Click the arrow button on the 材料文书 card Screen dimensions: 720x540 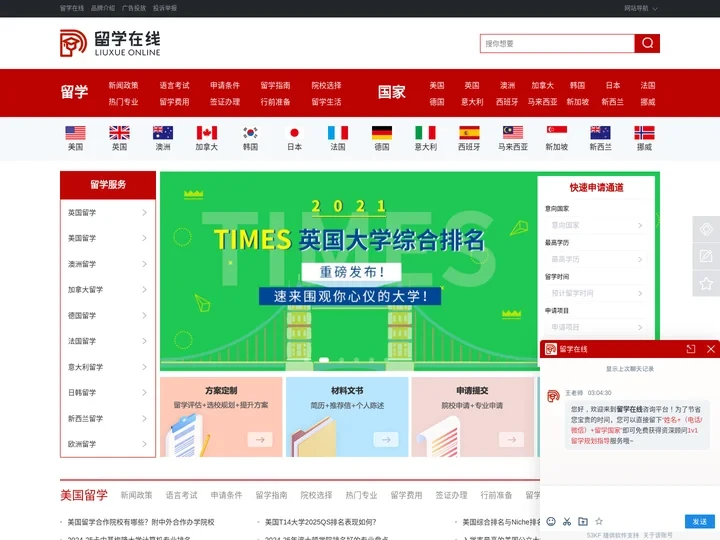click(x=386, y=439)
